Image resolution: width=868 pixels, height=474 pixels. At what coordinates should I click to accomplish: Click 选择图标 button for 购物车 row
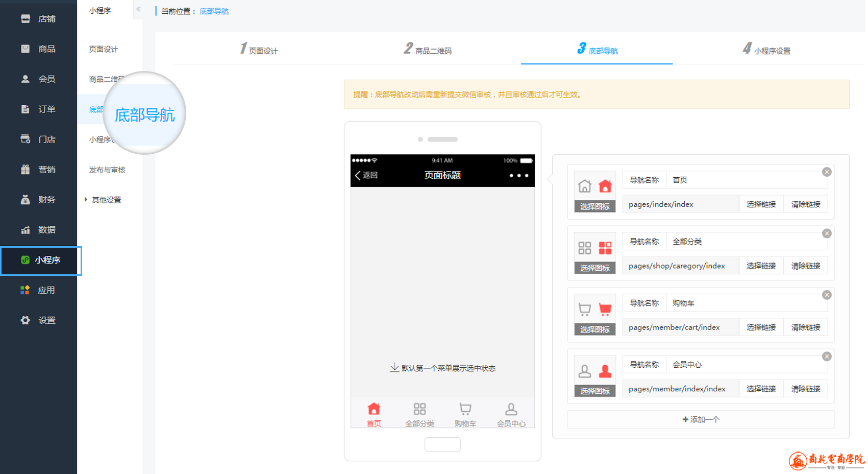point(595,329)
